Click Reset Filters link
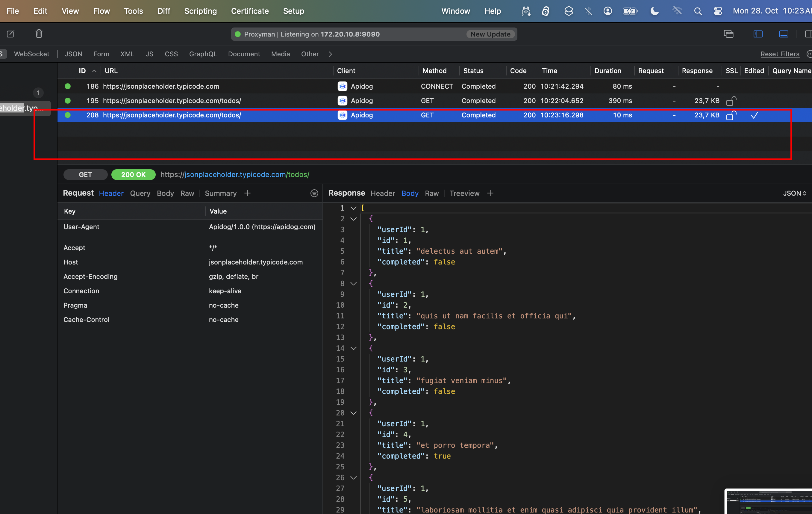The width and height of the screenshot is (812, 514). coord(780,54)
